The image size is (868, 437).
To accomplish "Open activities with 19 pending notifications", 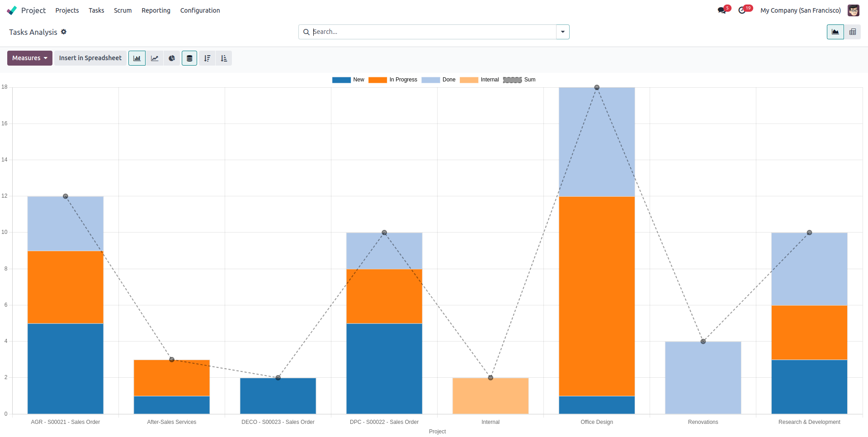I will (x=743, y=10).
